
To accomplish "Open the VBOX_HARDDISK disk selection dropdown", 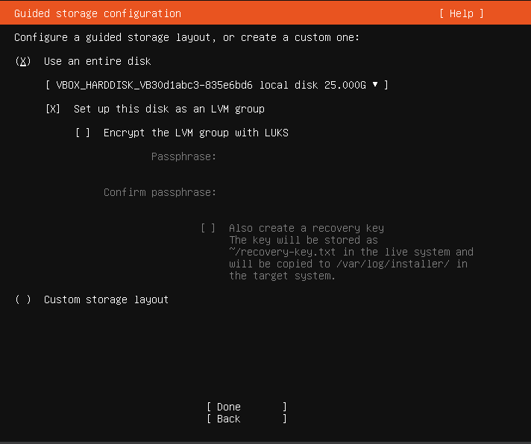I will tap(217, 85).
